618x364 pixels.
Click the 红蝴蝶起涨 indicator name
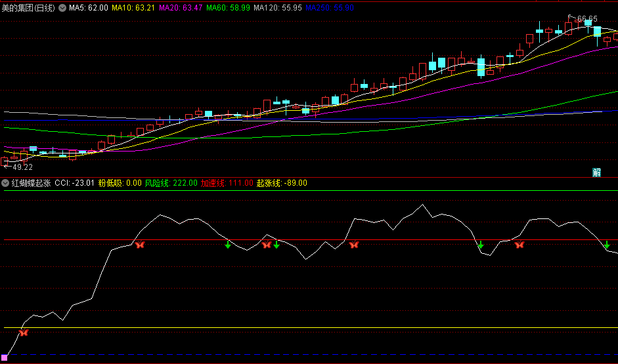point(31,183)
